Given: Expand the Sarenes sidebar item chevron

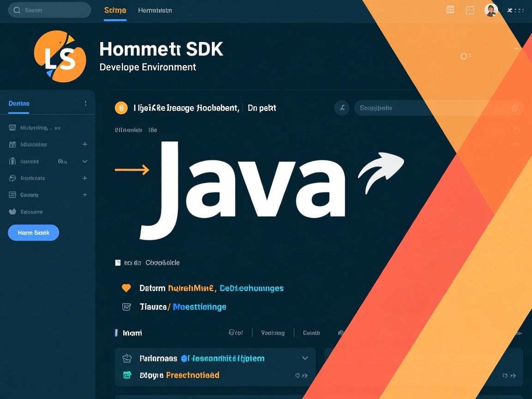Looking at the screenshot, I should point(85,161).
